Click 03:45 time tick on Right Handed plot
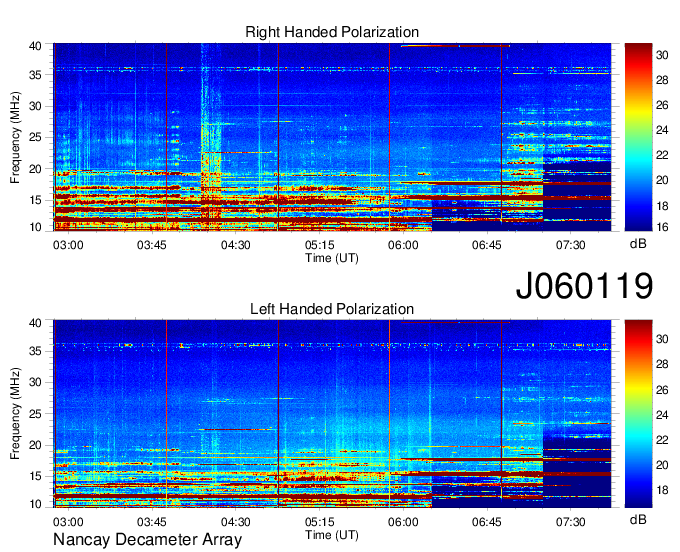The width and height of the screenshot is (680, 552). 152,245
